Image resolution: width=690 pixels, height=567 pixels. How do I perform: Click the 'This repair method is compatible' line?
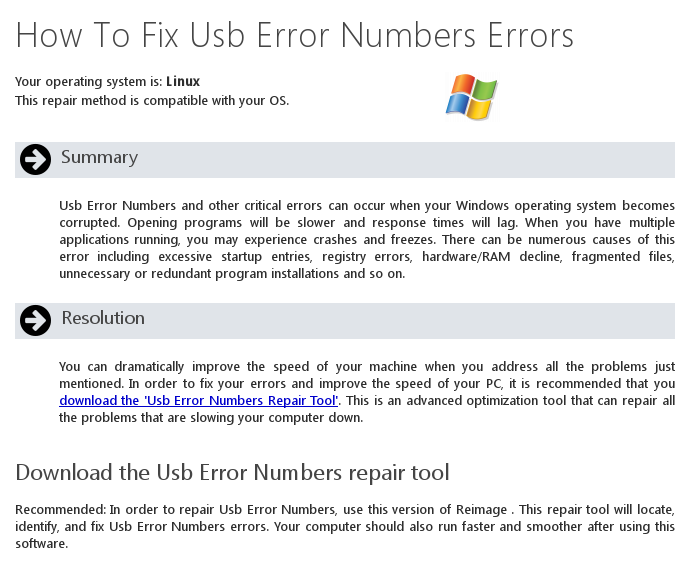[x=152, y=100]
